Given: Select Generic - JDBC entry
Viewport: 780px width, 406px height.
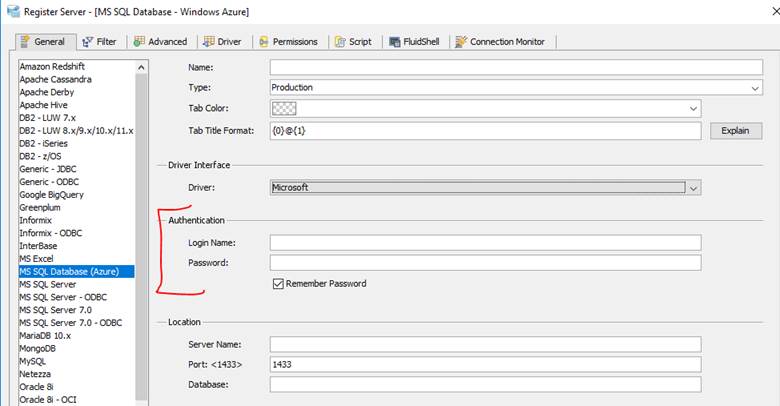Looking at the screenshot, I should pos(48,169).
